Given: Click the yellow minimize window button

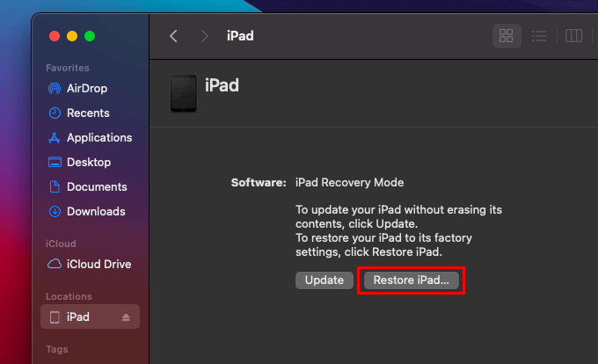Looking at the screenshot, I should (72, 36).
